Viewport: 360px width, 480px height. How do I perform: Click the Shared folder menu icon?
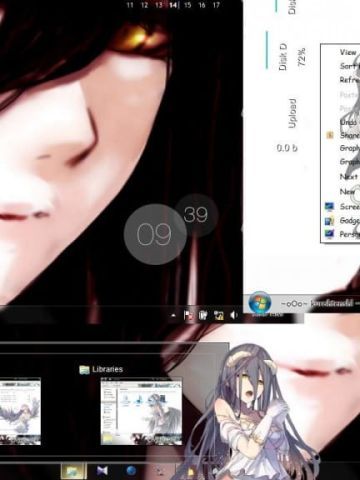[330, 135]
